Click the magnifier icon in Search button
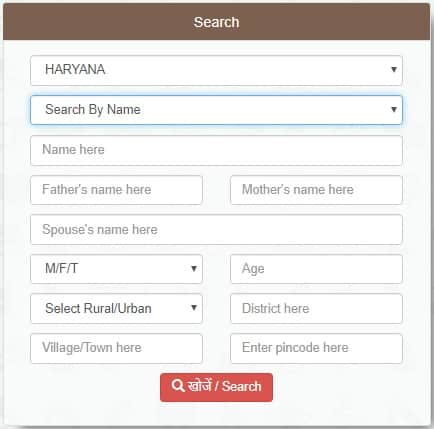Viewport: 434px width, 429px height. (x=178, y=386)
